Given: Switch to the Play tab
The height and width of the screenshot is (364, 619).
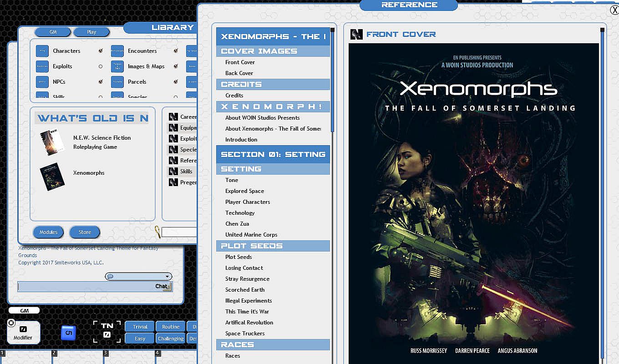Looking at the screenshot, I should pyautogui.click(x=91, y=32).
